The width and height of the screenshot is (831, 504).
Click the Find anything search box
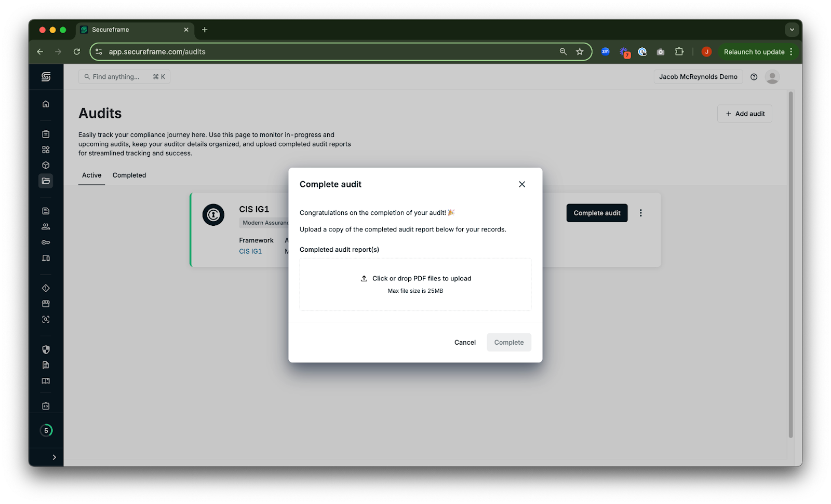click(124, 77)
